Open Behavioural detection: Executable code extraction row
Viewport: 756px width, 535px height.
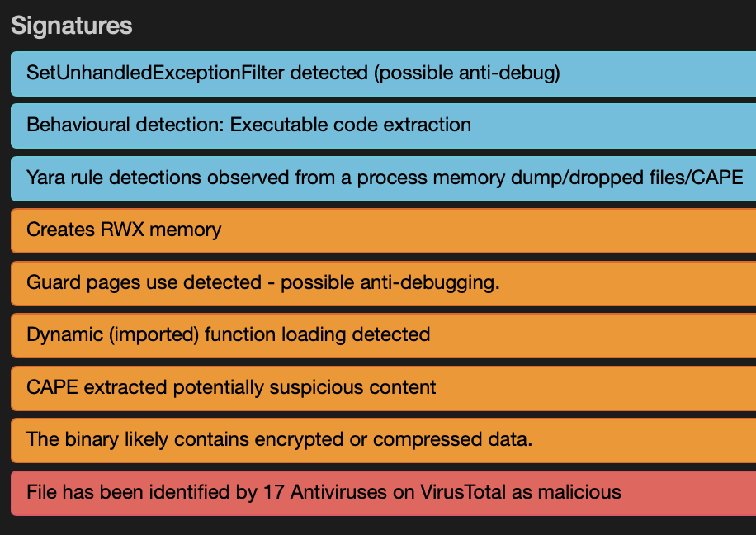tap(383, 125)
